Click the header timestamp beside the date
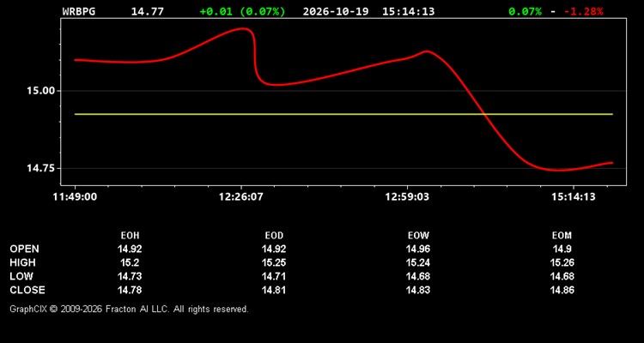 pyautogui.click(x=408, y=11)
